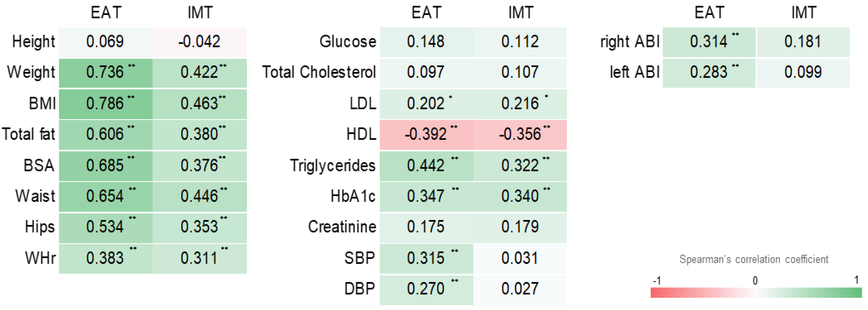Screen dimensions: 868x310
Task: Select the HDL IMT cell showing -0.356
Action: [x=520, y=134]
